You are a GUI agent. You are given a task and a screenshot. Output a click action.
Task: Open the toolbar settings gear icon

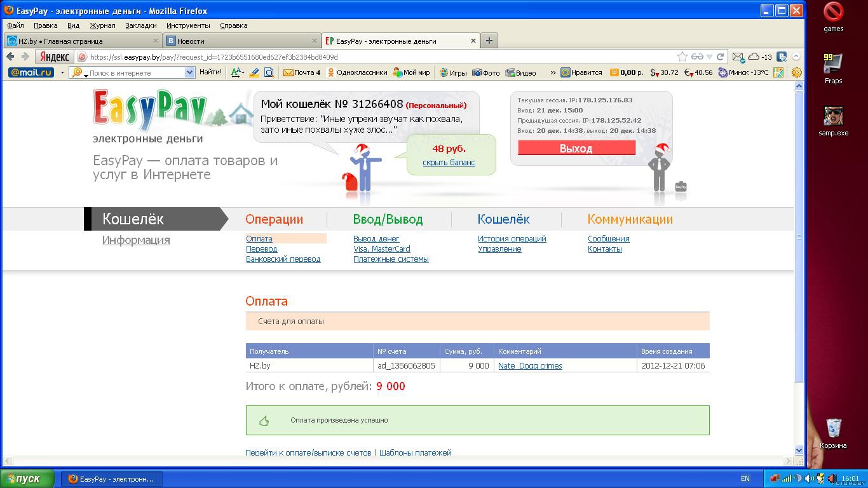point(797,72)
